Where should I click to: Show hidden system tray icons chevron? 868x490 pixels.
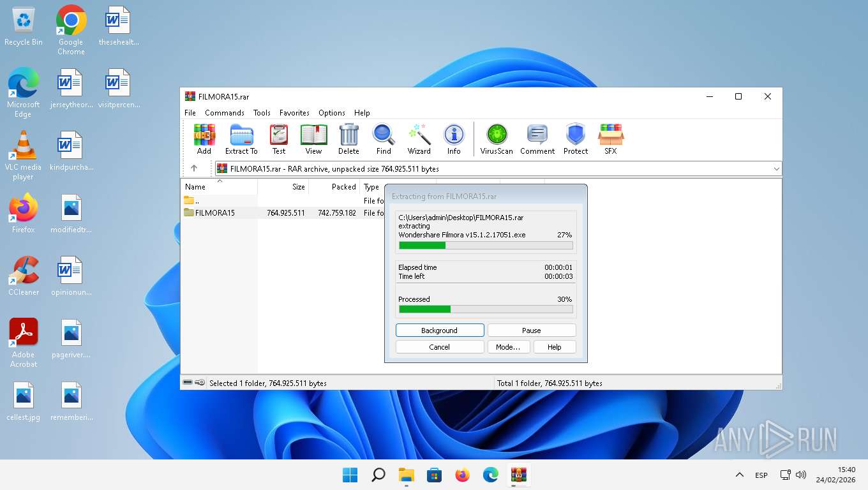point(739,475)
